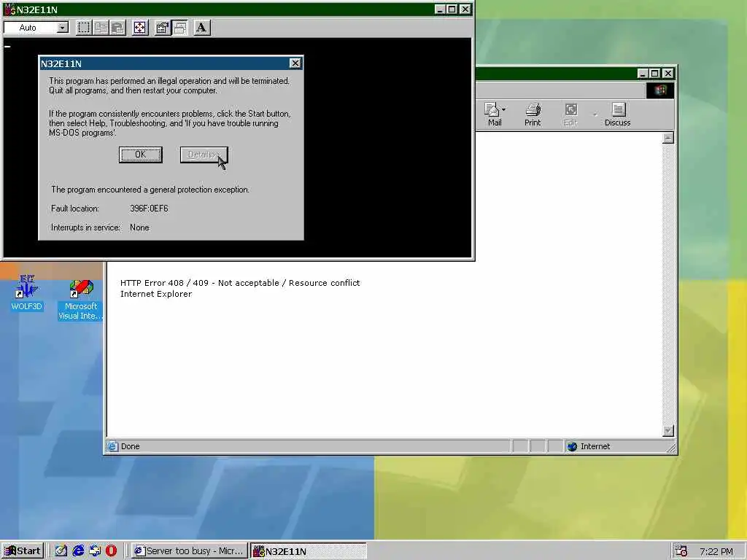Click the HTTP Error 408 / 409 text

[x=240, y=283]
